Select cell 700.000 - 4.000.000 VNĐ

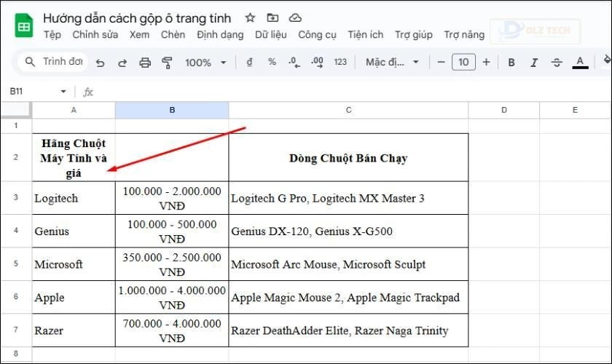click(x=172, y=331)
